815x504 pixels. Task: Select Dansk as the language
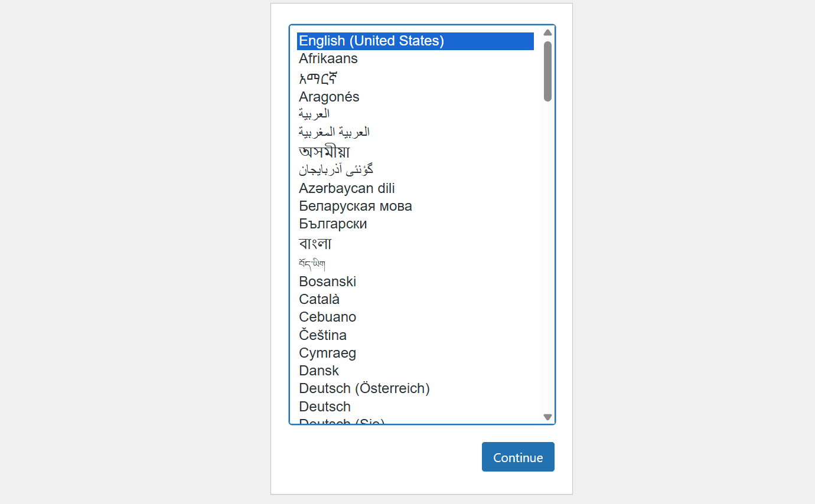point(319,371)
